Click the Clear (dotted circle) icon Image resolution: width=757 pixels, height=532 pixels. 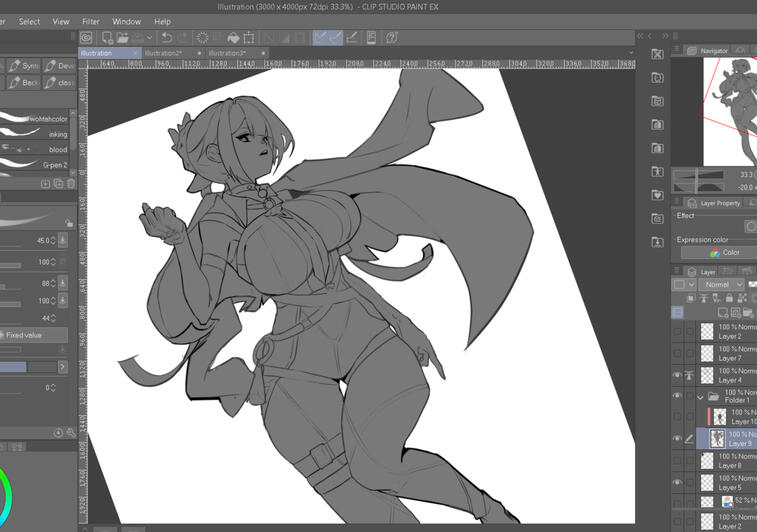[202, 38]
